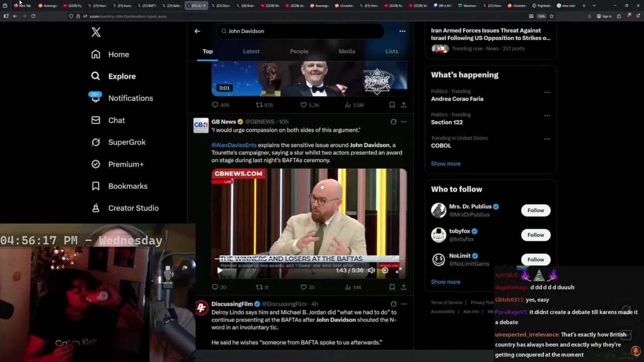The width and height of the screenshot is (644, 362).
Task: Bookmark the GB News post
Action: [392, 287]
